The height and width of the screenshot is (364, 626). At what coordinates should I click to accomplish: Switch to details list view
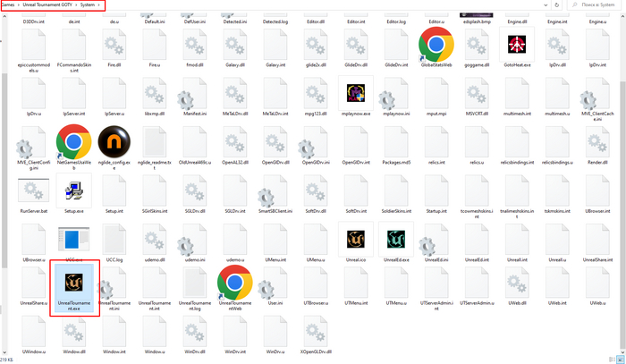[612, 360]
